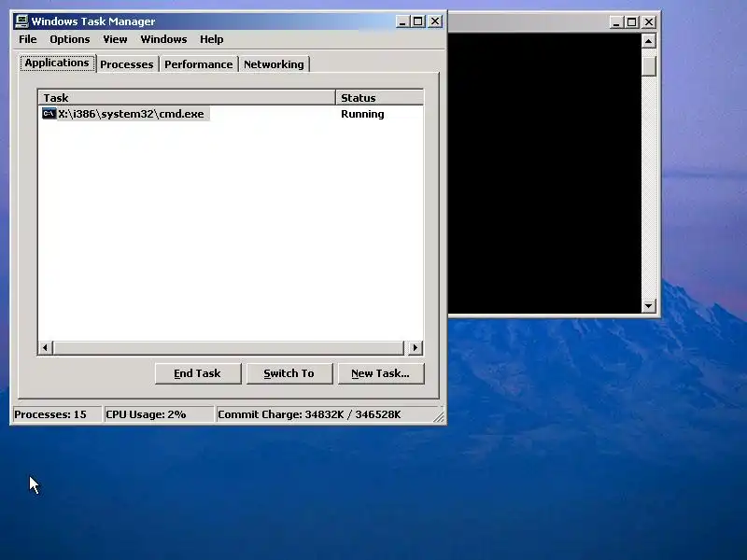Close the console window
The height and width of the screenshot is (560, 747).
tap(649, 21)
